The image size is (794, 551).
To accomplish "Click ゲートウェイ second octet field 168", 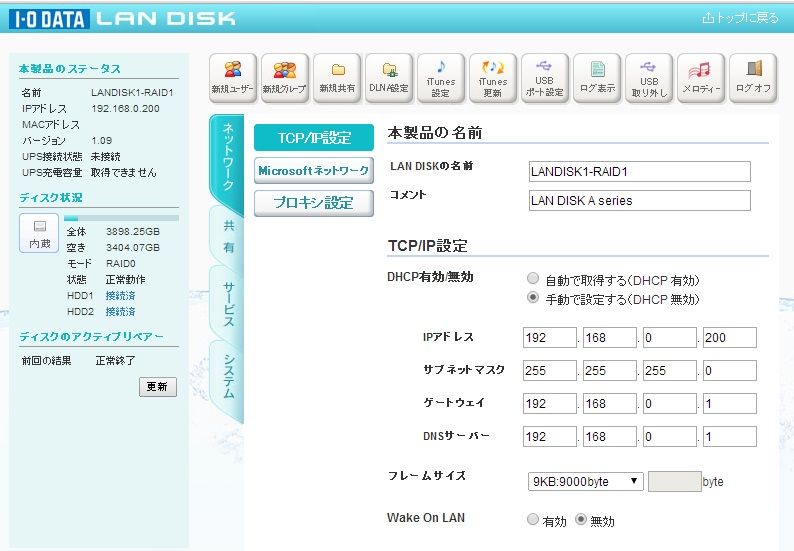I will click(610, 404).
